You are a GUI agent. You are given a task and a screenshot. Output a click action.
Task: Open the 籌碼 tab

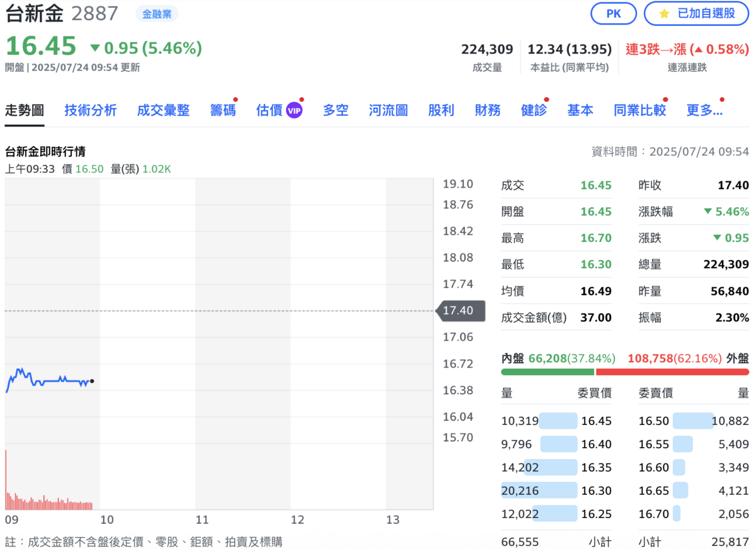[x=223, y=110]
